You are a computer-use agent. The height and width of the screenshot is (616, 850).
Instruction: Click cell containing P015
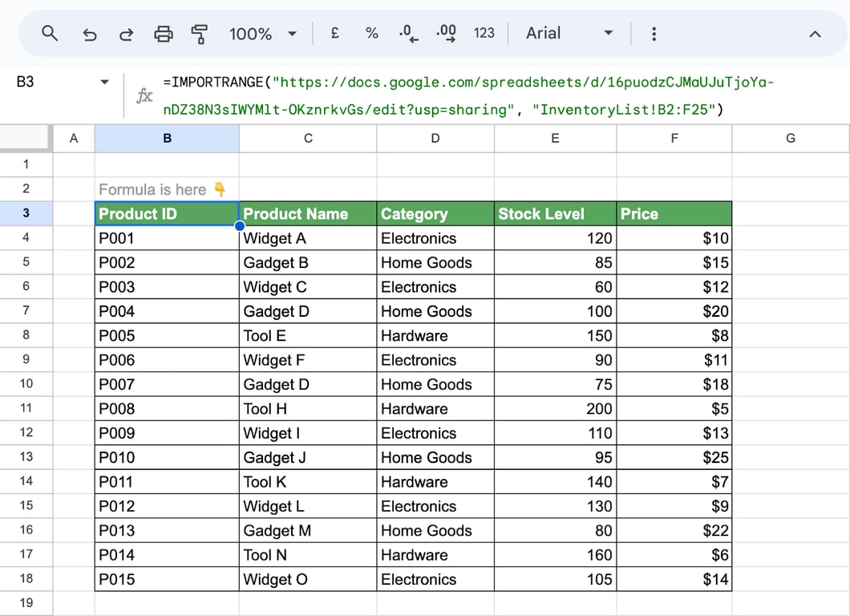[167, 579]
